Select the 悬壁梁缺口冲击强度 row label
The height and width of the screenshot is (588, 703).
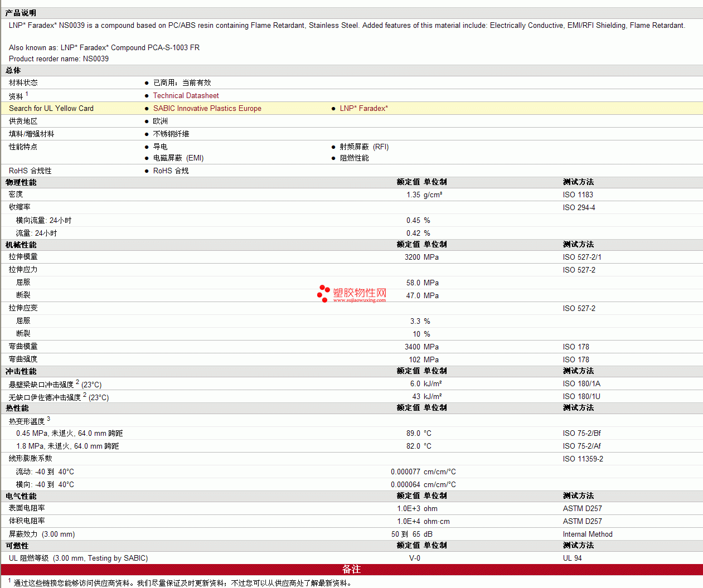point(55,385)
